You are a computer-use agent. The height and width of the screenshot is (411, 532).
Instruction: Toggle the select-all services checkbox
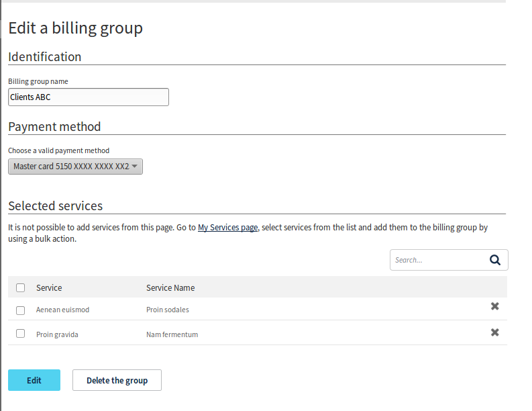pos(21,287)
